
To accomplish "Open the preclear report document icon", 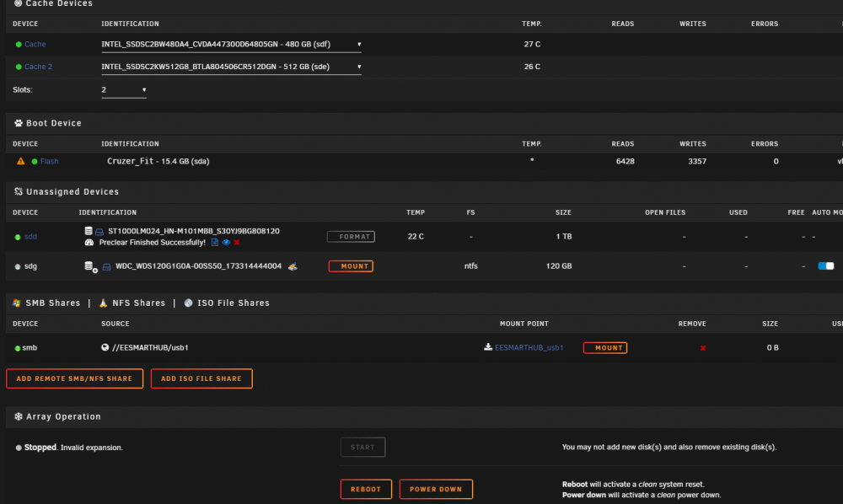I will (214, 243).
